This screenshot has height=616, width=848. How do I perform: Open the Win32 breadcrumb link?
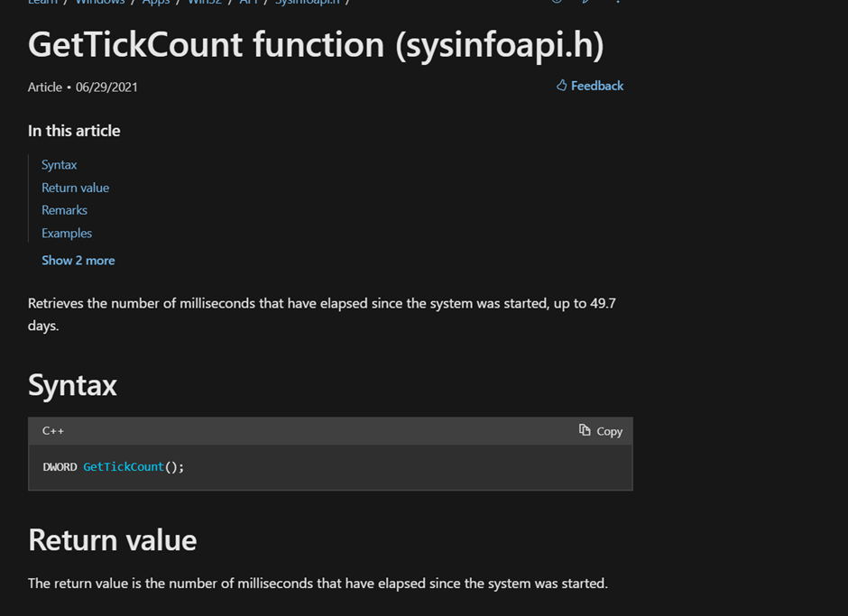tap(205, 3)
